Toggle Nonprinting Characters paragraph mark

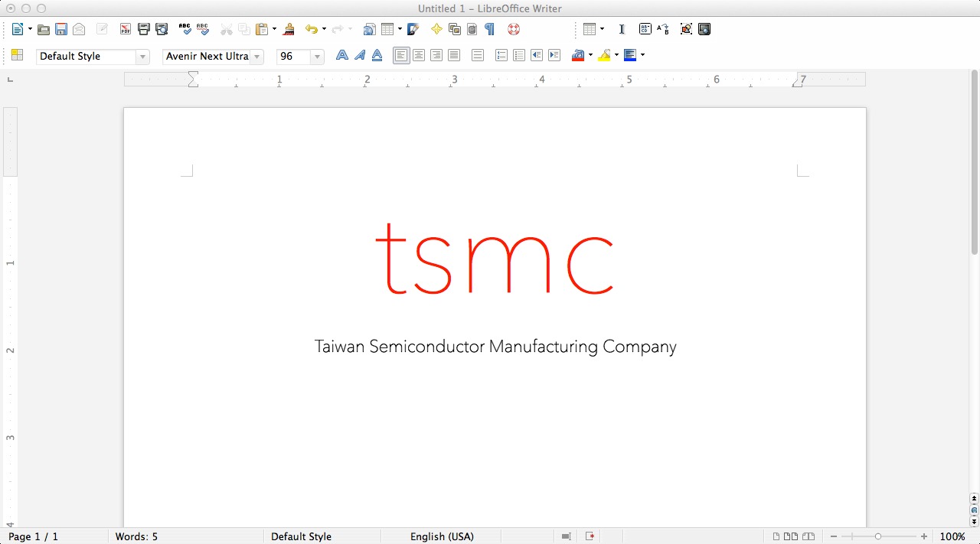[490, 29]
